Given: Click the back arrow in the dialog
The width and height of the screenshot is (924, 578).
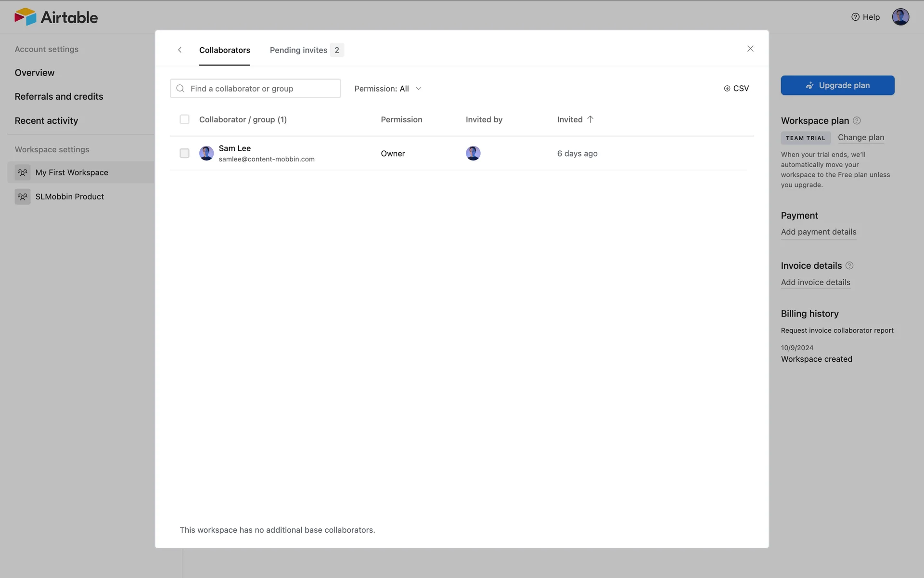Looking at the screenshot, I should pyautogui.click(x=180, y=50).
